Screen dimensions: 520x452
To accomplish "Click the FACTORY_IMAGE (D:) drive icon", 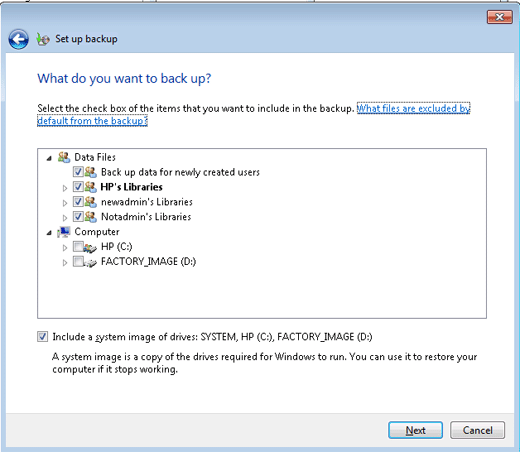I will (90, 263).
